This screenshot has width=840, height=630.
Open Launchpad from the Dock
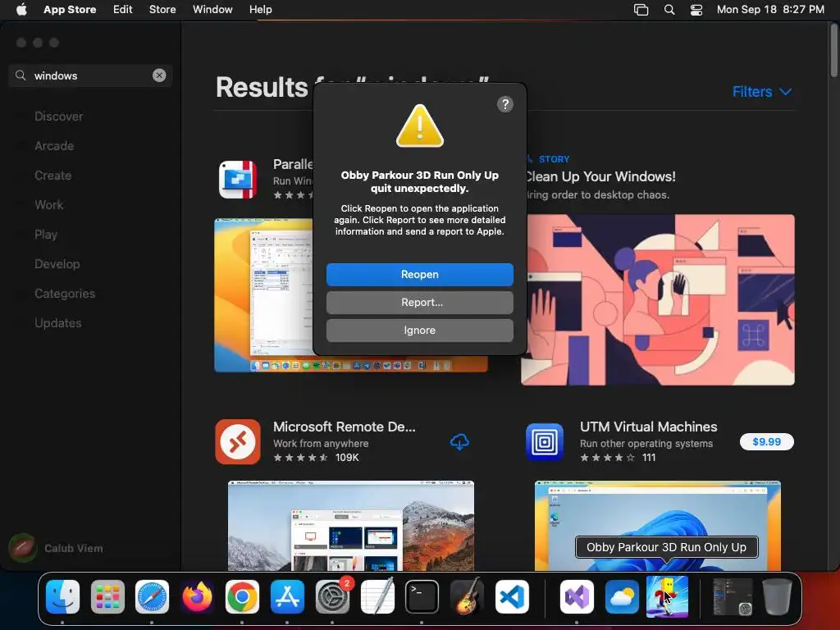(107, 597)
